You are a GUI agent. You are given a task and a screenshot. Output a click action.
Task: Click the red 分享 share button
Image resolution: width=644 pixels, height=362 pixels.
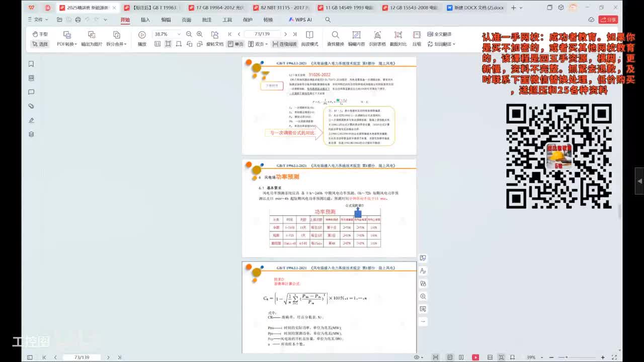click(x=608, y=20)
